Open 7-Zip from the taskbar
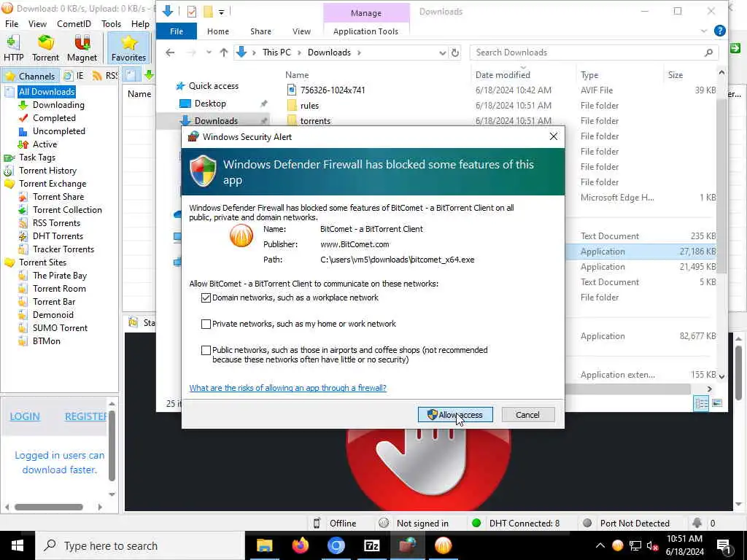747x560 pixels. pyautogui.click(x=371, y=545)
